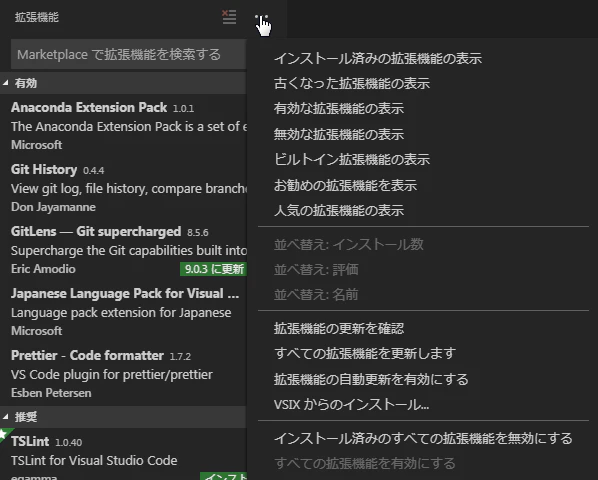Click the Don Jayamanne publisher name
This screenshot has height=480, width=598.
pyautogui.click(x=53, y=207)
